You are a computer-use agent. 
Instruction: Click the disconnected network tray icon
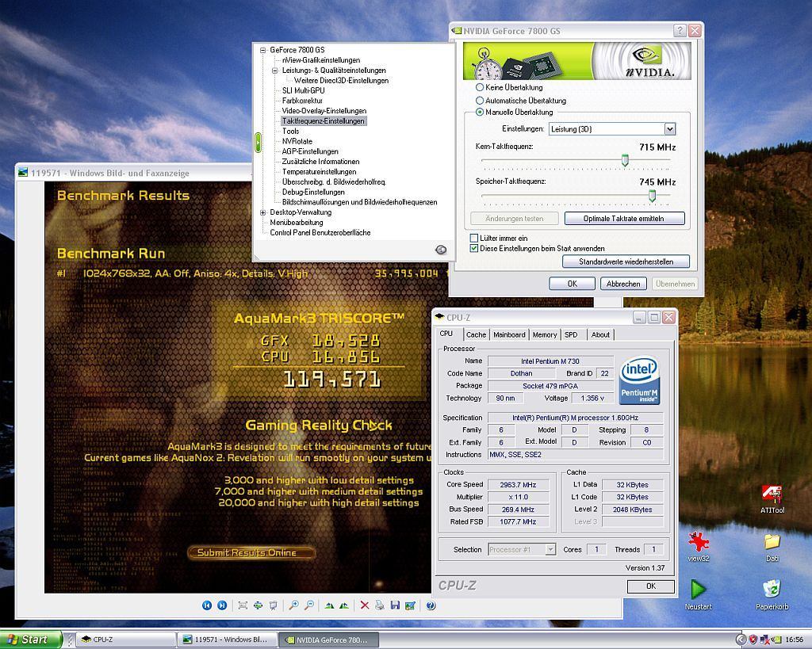click(765, 639)
